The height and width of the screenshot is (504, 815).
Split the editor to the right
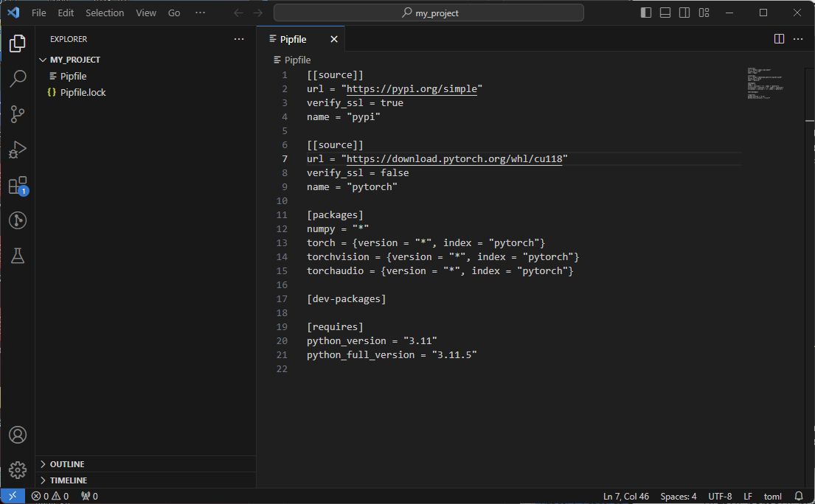tap(779, 39)
